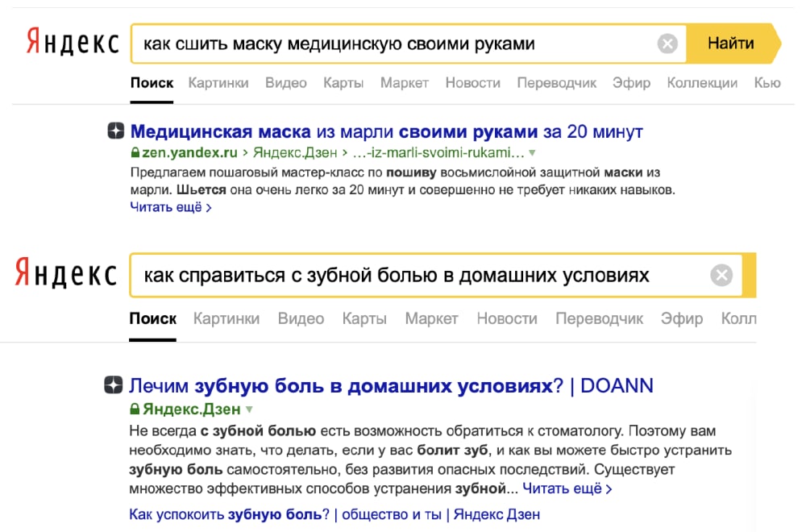Click the clear (X) icon in the top search field
Image resolution: width=806 pixels, height=532 pixels.
coord(667,44)
